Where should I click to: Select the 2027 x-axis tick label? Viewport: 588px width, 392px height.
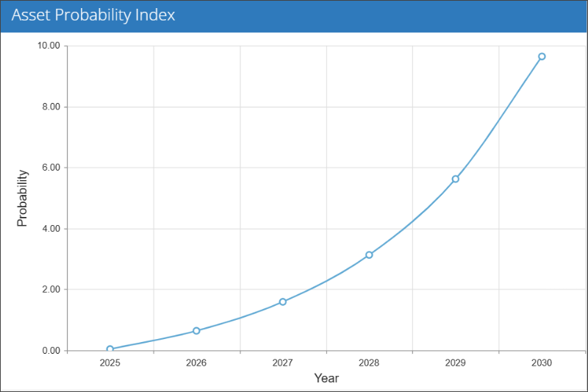[x=282, y=363]
